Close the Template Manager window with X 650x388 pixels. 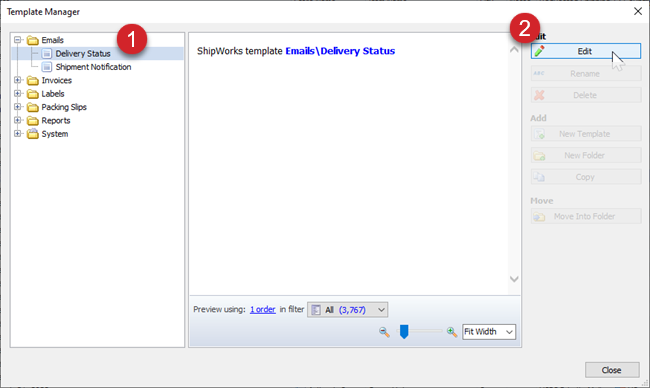pos(638,11)
